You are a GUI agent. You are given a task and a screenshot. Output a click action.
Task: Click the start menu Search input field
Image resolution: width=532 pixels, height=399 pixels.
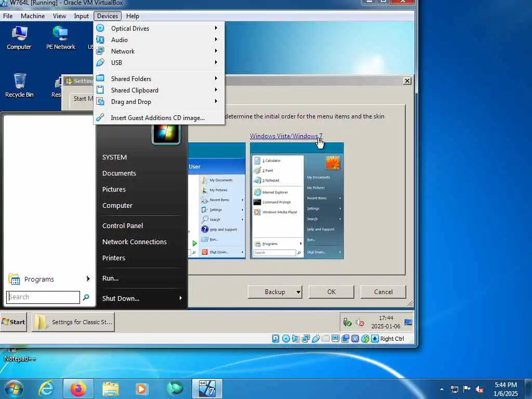43,297
